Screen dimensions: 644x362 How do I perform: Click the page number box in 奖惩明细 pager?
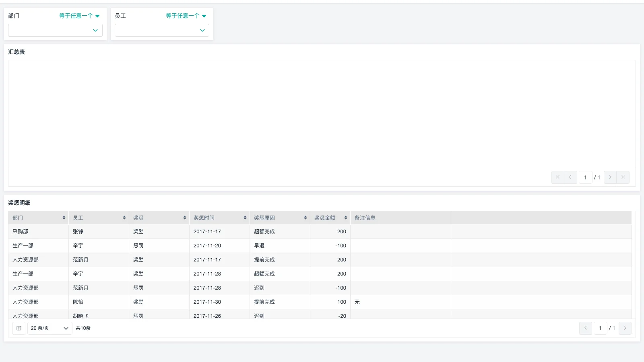pyautogui.click(x=600, y=328)
